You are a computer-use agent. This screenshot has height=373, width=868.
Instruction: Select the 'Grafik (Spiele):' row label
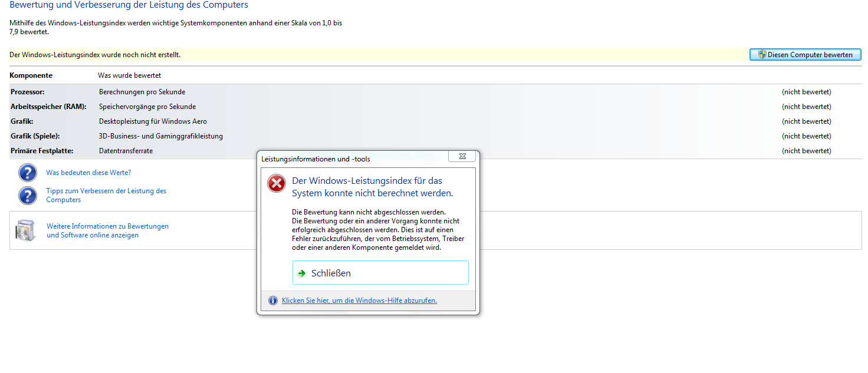click(x=35, y=136)
